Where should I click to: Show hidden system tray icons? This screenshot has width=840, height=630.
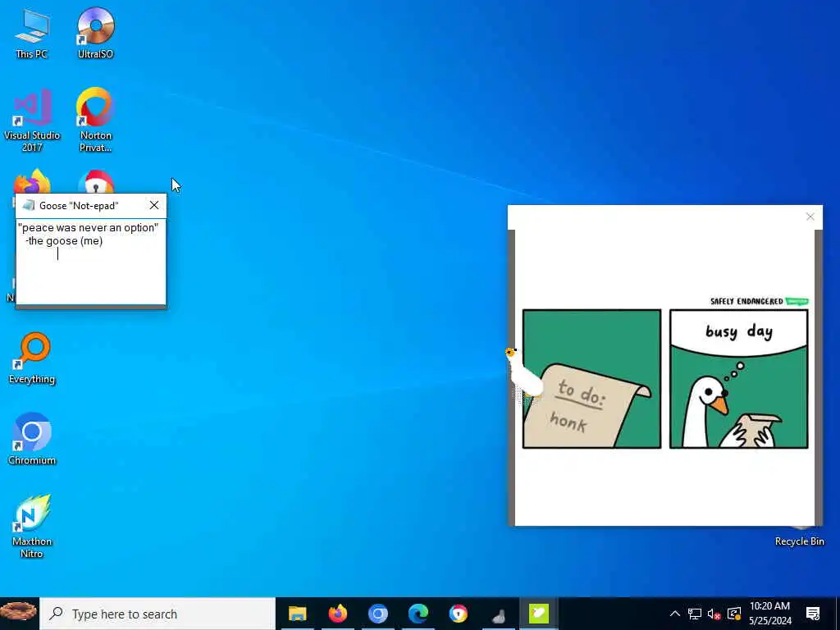pos(675,614)
